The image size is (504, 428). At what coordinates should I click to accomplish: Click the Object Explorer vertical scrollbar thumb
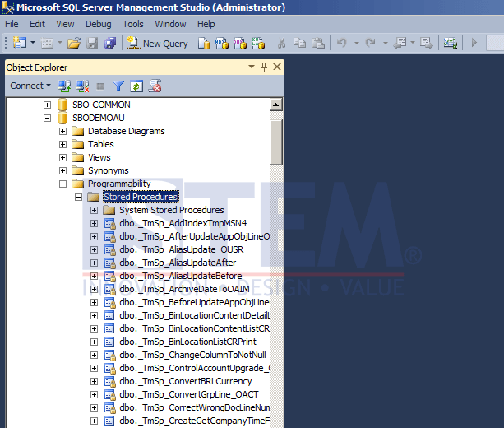coord(276,142)
